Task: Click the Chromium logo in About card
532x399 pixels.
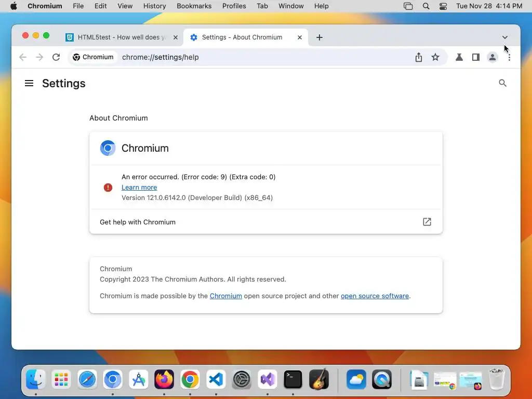Action: pos(108,148)
